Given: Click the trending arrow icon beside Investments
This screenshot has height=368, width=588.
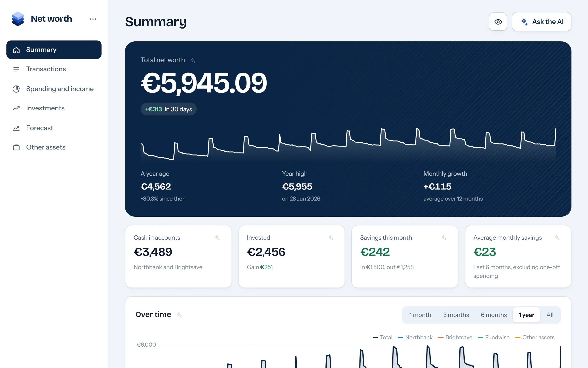Looking at the screenshot, I should coord(16,108).
